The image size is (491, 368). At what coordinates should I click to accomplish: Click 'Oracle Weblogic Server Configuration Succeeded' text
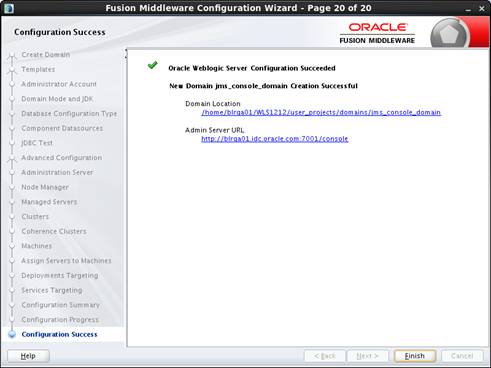click(x=252, y=68)
